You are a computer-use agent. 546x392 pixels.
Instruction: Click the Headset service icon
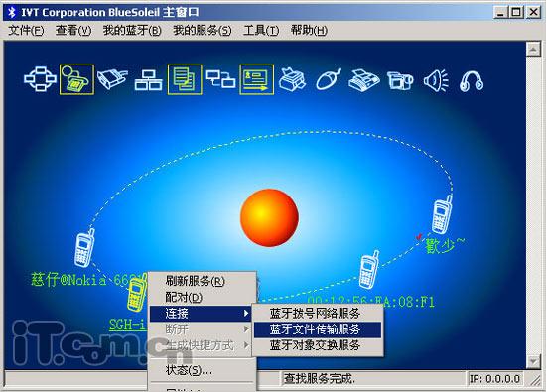472,81
